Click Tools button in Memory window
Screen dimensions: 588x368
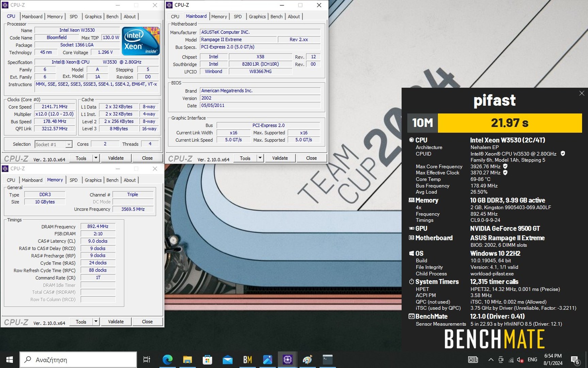pos(81,321)
